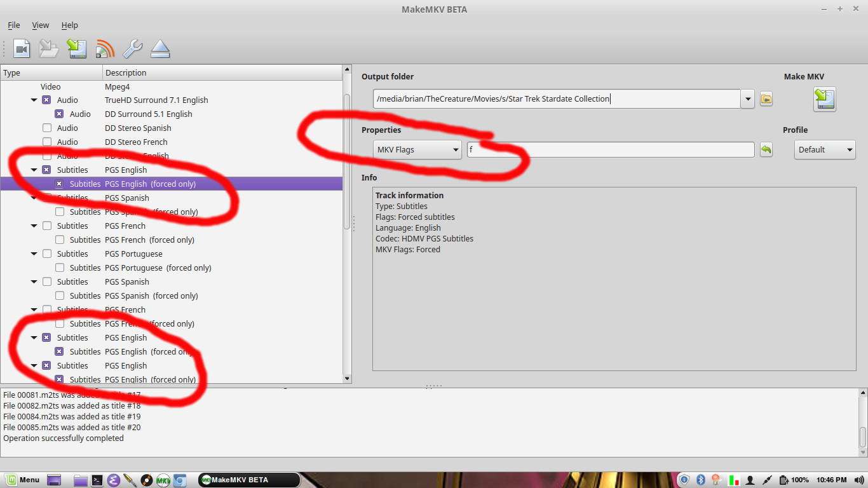Click 'Flags: Forced subtitles' info line
Viewport: 868px width, 488px height.
[415, 217]
